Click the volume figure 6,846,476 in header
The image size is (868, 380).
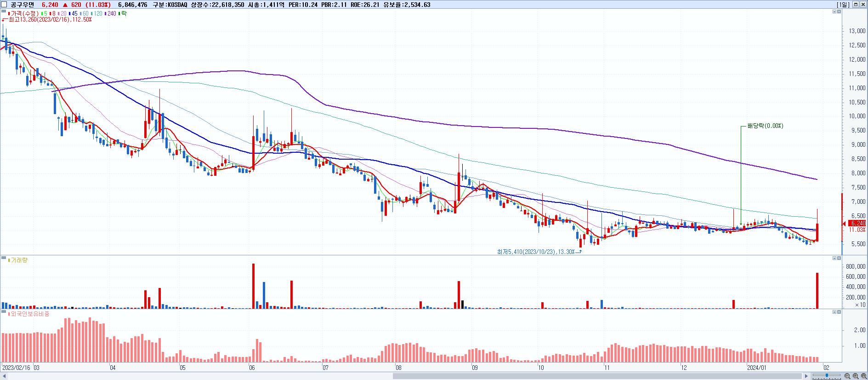click(x=133, y=5)
